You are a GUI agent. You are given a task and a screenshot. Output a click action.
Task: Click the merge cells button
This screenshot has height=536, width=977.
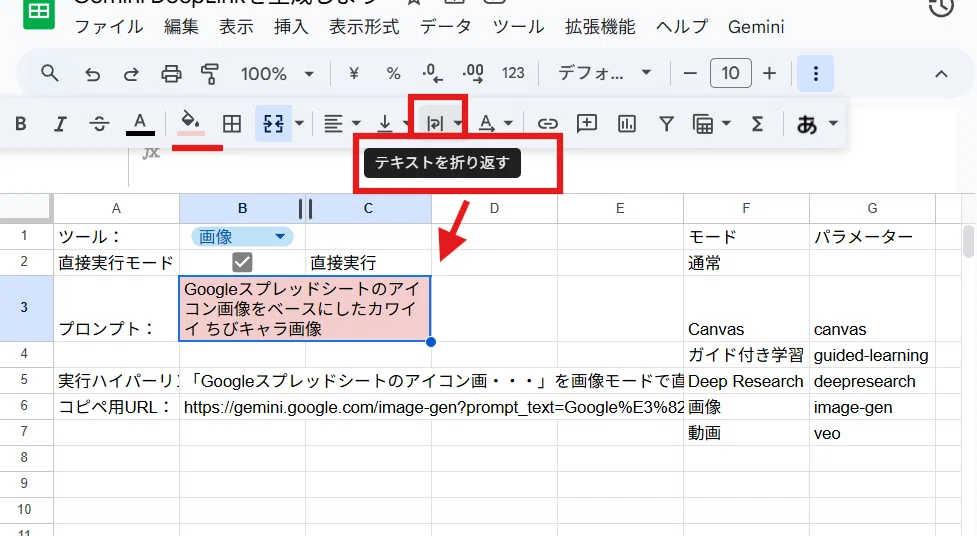(274, 124)
